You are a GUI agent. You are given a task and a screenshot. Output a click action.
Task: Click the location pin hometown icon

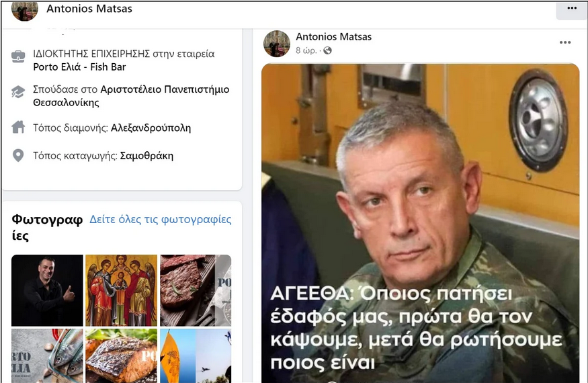click(x=18, y=155)
